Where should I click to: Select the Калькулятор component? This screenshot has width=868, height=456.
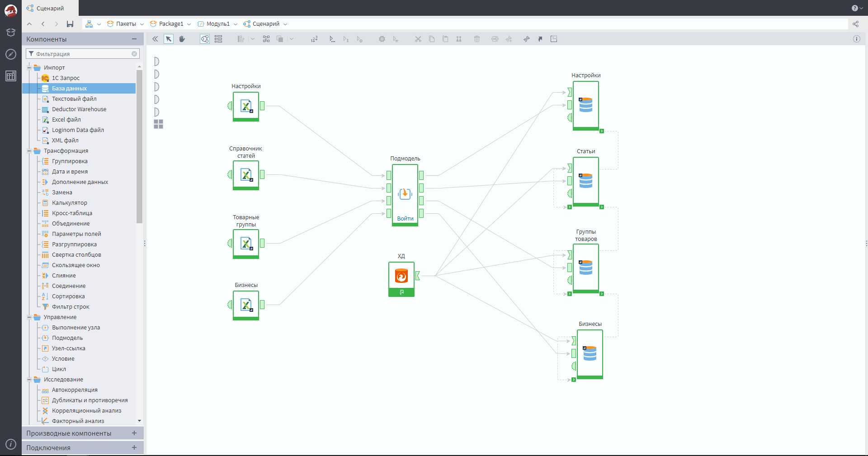(x=69, y=203)
